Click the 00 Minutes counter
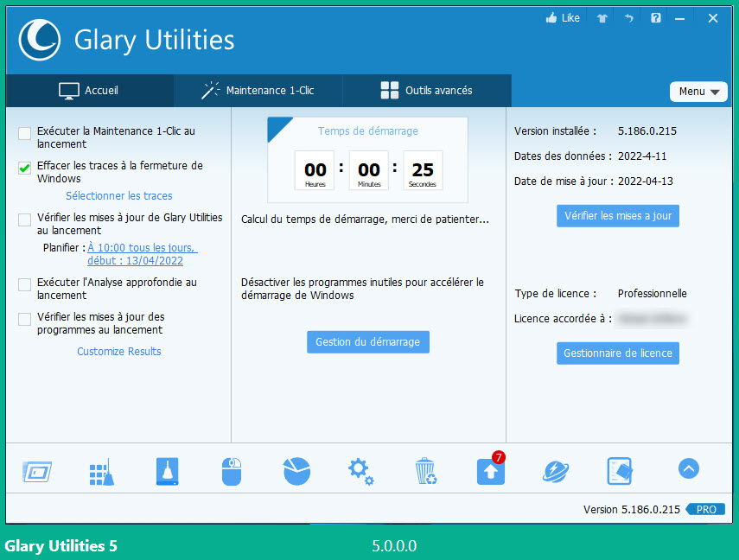 tap(369, 170)
